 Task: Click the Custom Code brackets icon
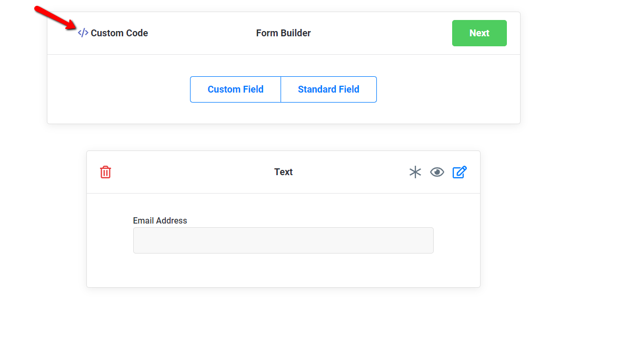pos(83,33)
